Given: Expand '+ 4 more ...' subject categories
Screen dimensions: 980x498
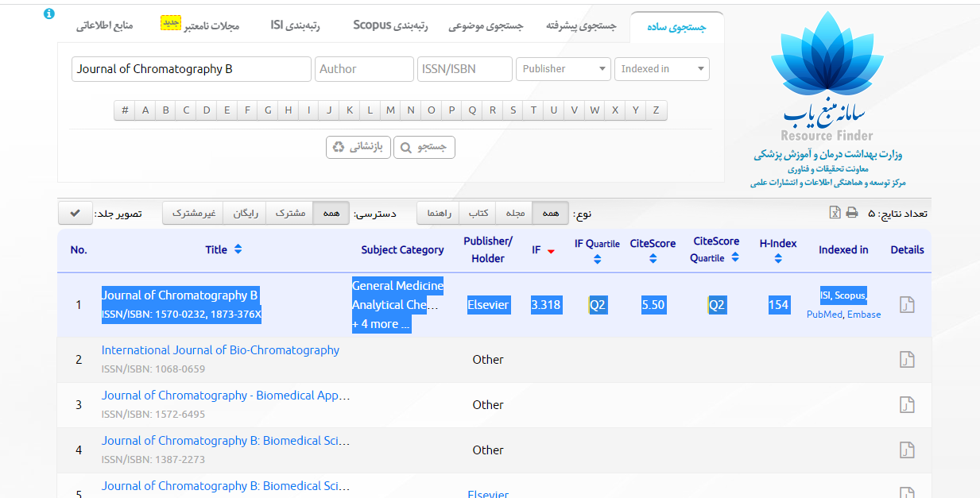Looking at the screenshot, I should [382, 324].
